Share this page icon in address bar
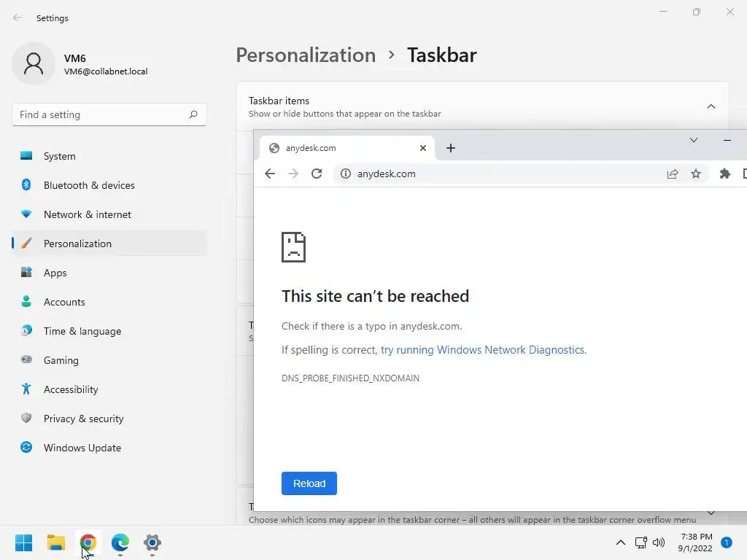Viewport: 747px width, 560px height. pyautogui.click(x=672, y=174)
